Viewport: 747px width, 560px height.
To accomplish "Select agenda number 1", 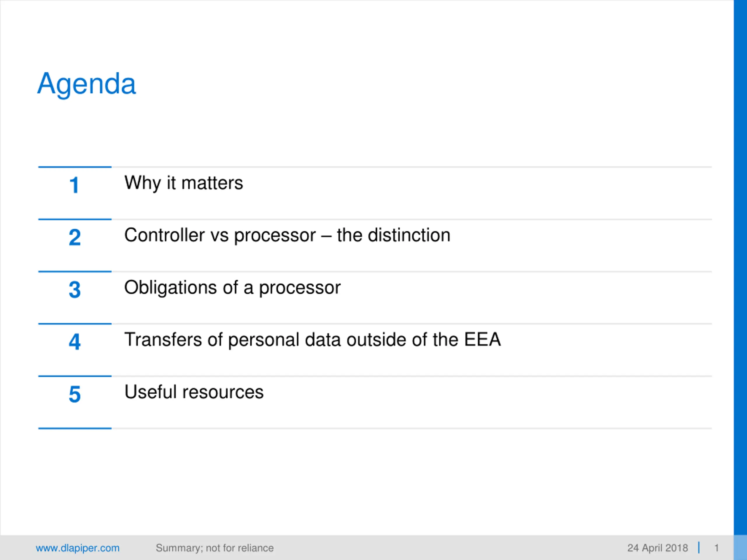I will pyautogui.click(x=74, y=185).
